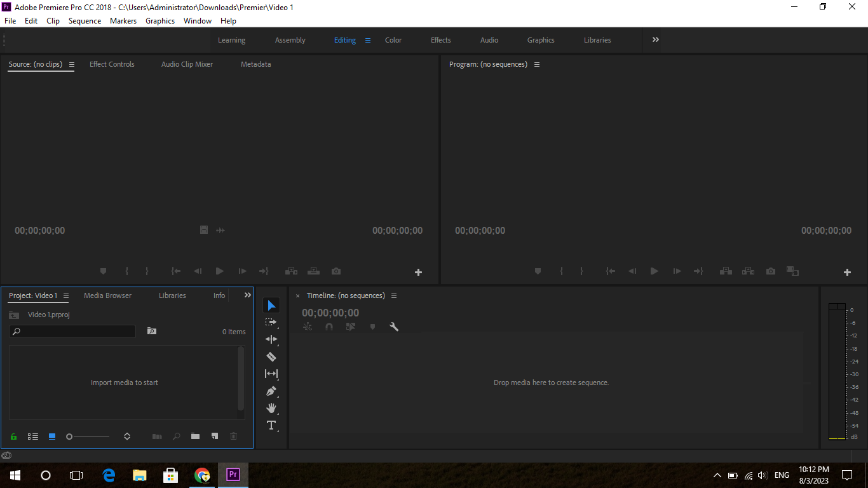Open the Color workspace
The image size is (868, 488).
[393, 40]
